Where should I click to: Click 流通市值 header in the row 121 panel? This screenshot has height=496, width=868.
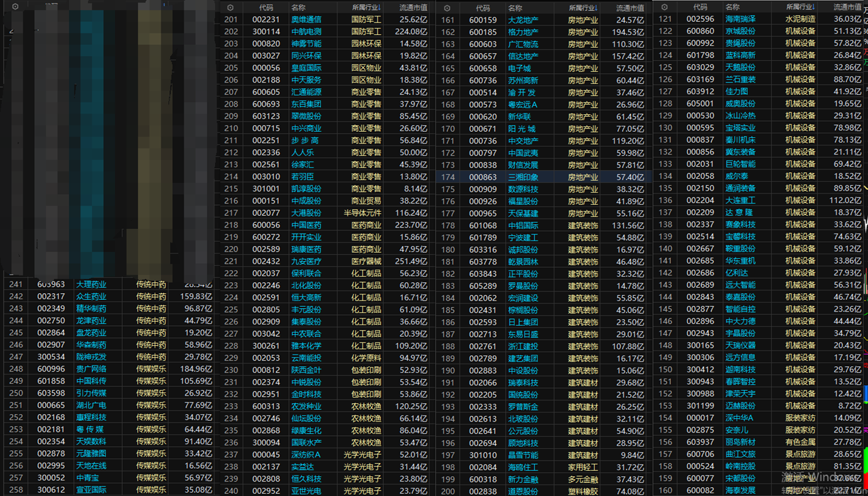pos(848,8)
